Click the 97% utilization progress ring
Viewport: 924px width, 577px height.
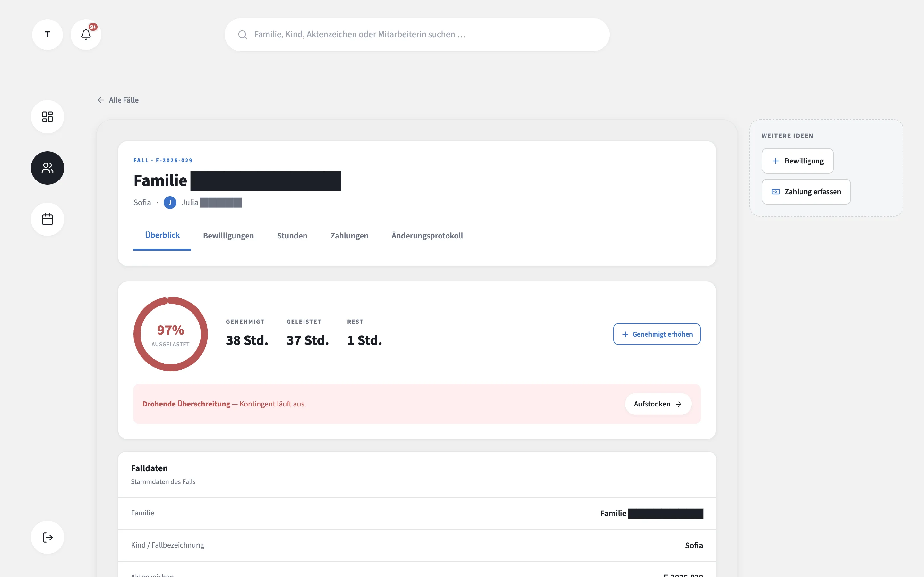pos(171,334)
